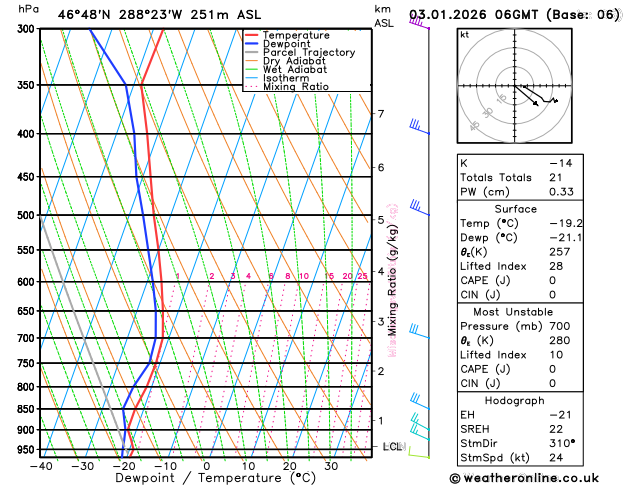Click the hodograph center crosshair
Viewport: 629px width, 486px height.
tap(515, 86)
